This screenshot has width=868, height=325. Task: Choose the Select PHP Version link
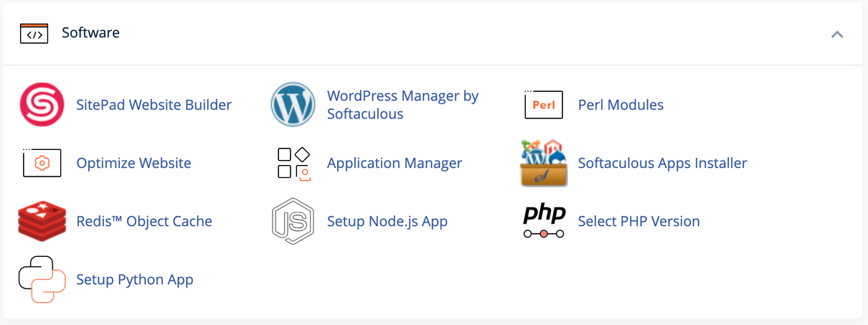click(x=638, y=222)
